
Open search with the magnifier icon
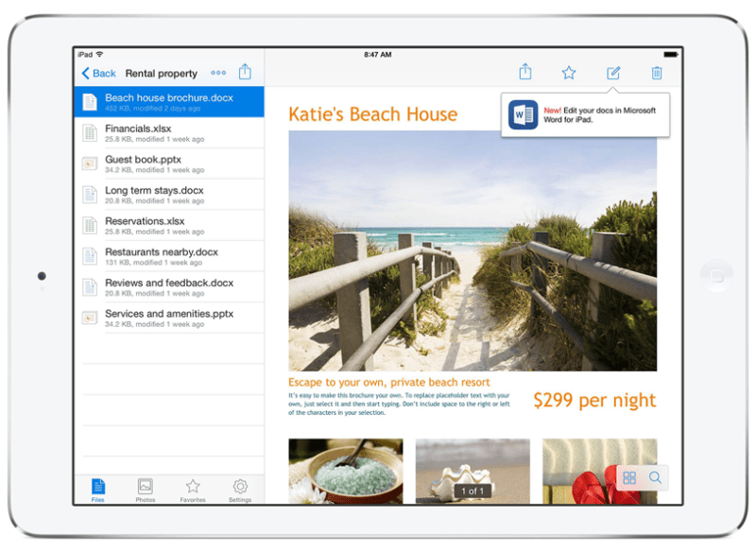(x=658, y=478)
